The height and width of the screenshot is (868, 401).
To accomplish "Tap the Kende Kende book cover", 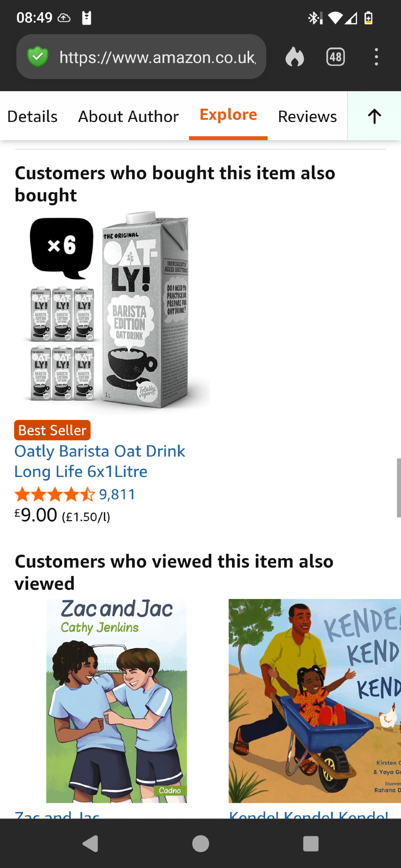I will [x=315, y=701].
